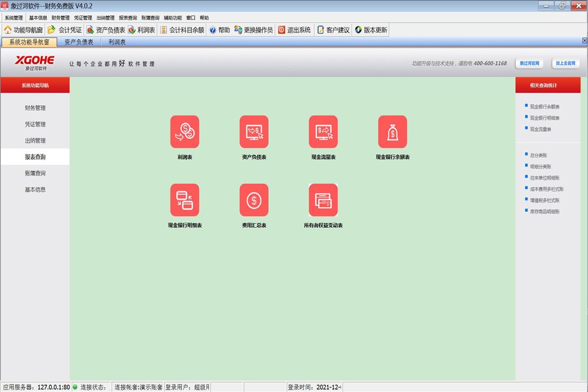This screenshot has height=392, width=588.
Task: Click the 退出系统 toolbar button
Action: tap(295, 30)
